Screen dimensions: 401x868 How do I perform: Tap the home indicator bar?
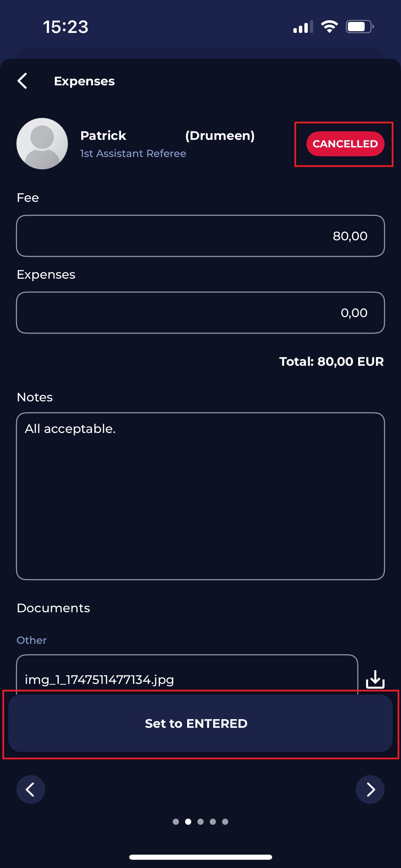pos(200,857)
